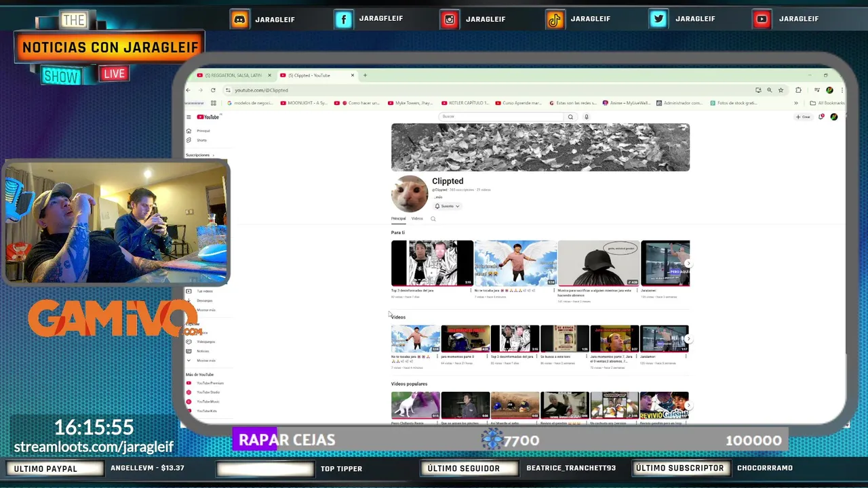Screen dimensions: 868x488
Task: Open the bookmarks bar apps grid icon
Action: 213,103
